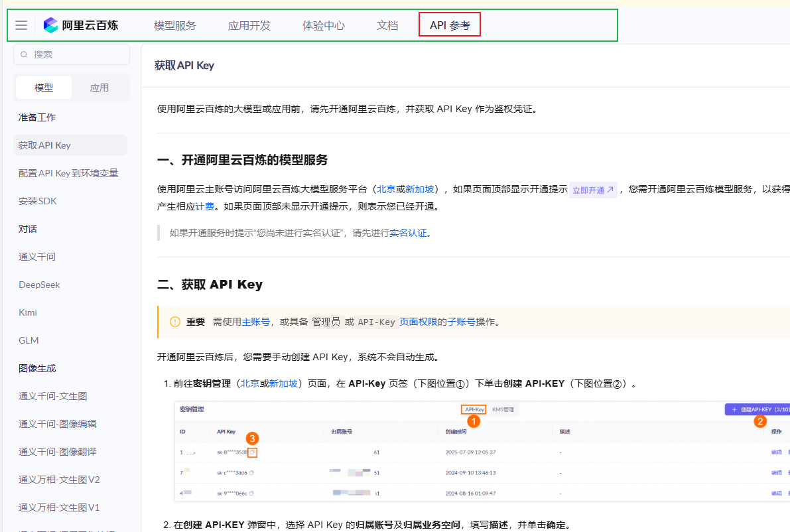Select 对话 section heading
The height and width of the screenshot is (532, 790).
(28, 229)
